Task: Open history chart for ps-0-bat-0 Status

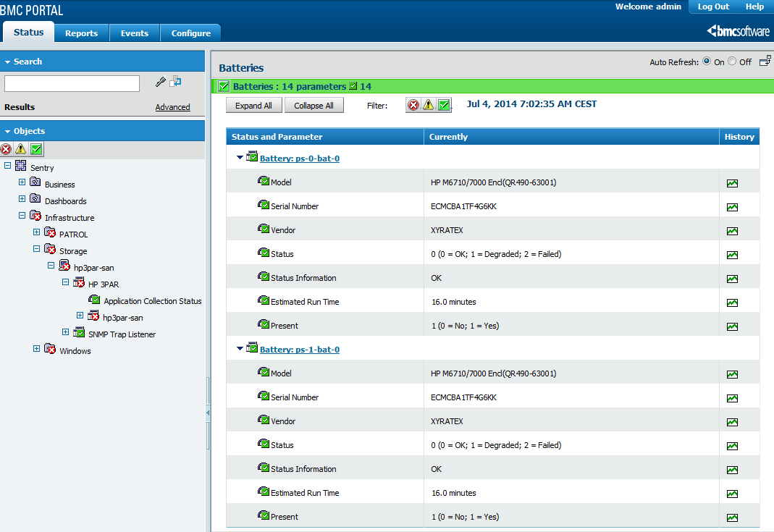Action: pyautogui.click(x=732, y=255)
